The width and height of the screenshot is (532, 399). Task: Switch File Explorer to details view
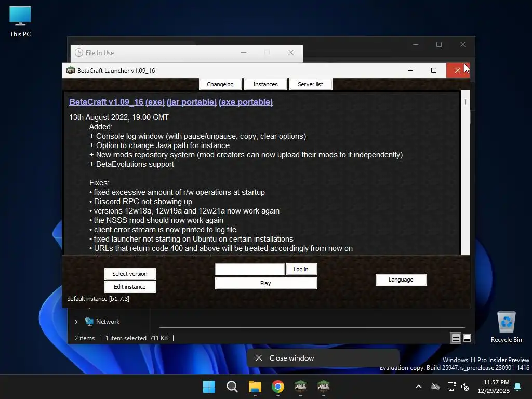456,338
